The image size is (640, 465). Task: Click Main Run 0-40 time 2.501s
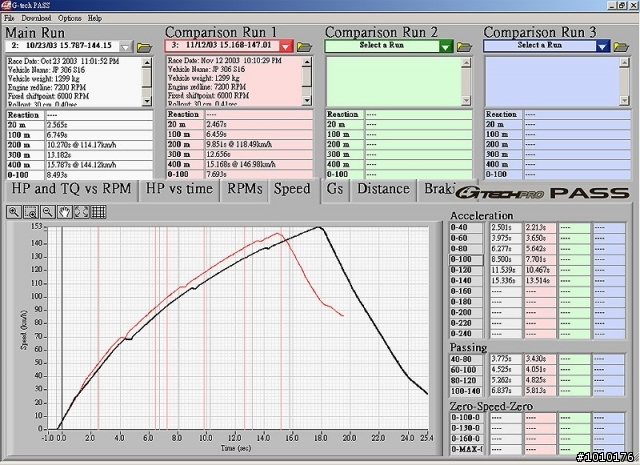[x=506, y=228]
